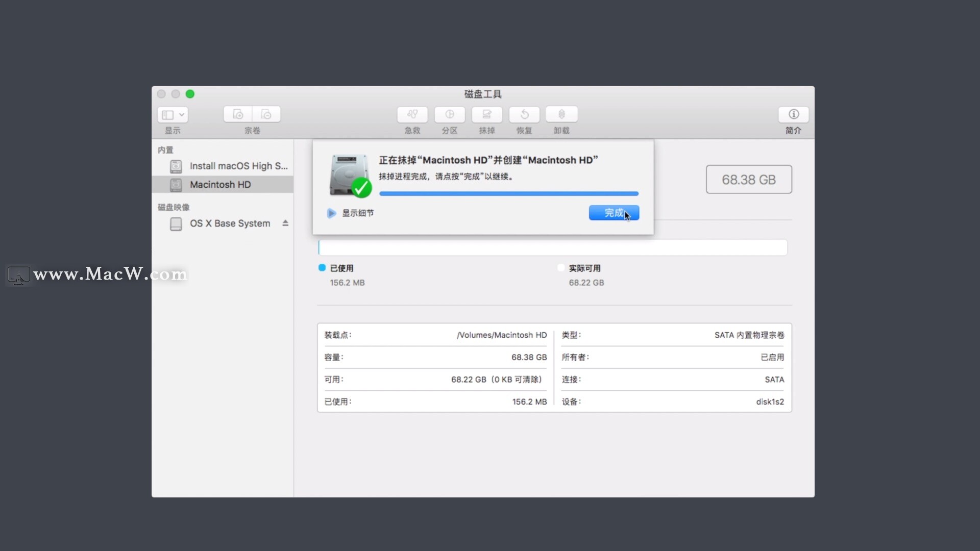
Task: Click the erase progress bar
Action: (508, 194)
